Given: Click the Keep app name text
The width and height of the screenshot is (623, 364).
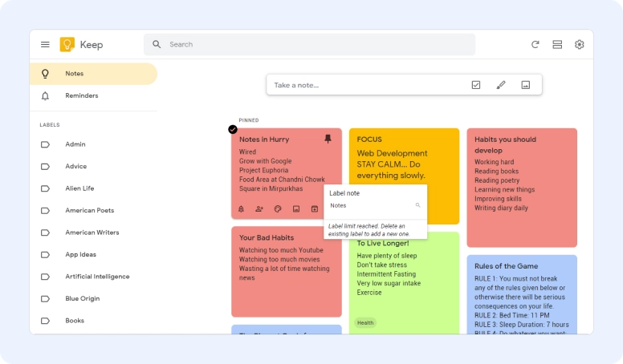Looking at the screenshot, I should pos(92,45).
